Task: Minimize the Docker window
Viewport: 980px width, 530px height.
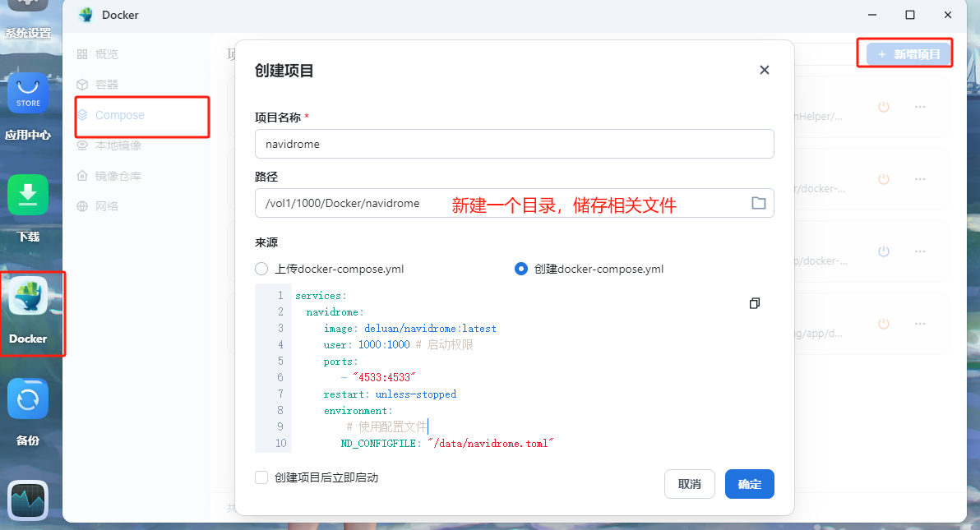Action: pos(871,15)
